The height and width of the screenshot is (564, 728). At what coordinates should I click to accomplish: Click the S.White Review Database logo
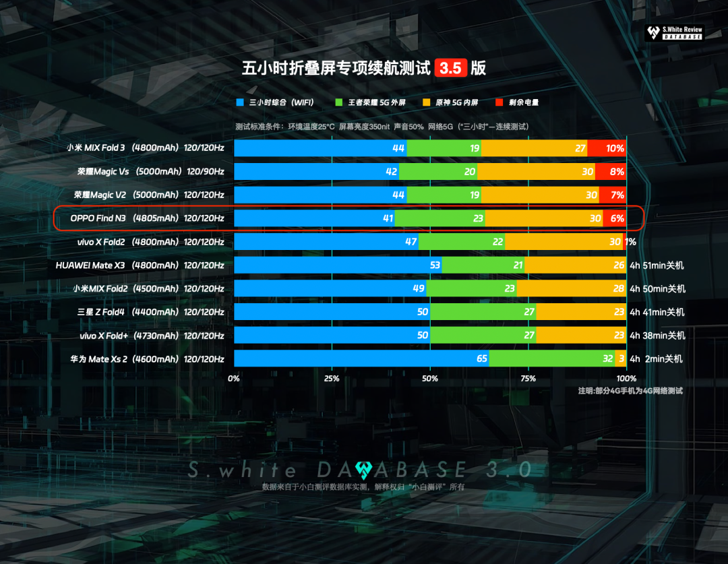pos(675,33)
